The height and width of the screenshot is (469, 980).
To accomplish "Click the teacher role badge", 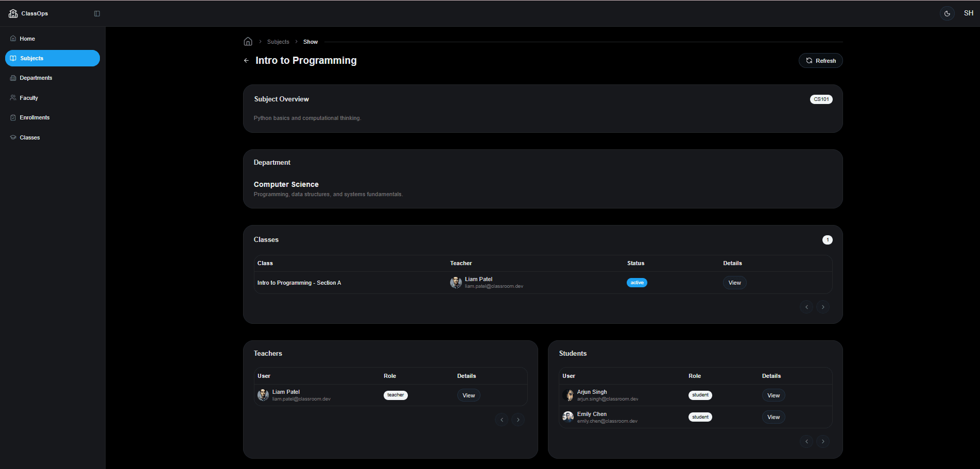I will (396, 395).
